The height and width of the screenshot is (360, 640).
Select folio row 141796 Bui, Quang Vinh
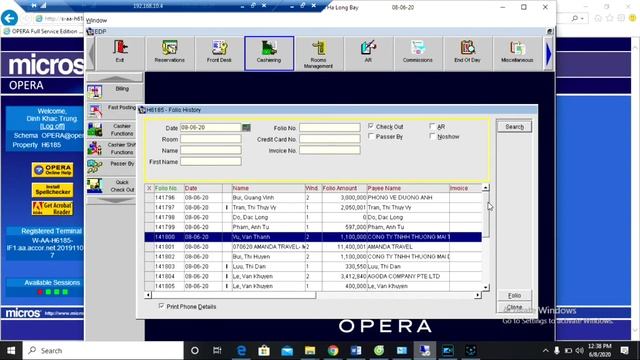(x=313, y=198)
